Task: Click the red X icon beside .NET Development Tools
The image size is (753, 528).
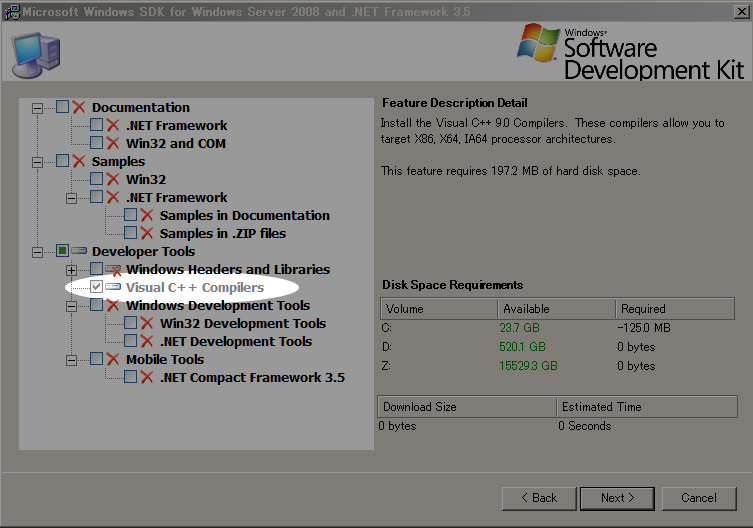Action: click(x=147, y=342)
